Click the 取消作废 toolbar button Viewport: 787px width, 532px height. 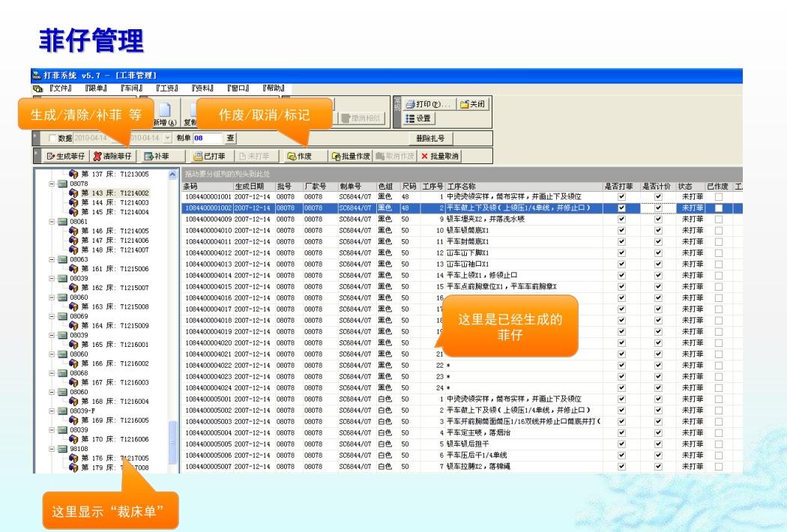[x=395, y=156]
